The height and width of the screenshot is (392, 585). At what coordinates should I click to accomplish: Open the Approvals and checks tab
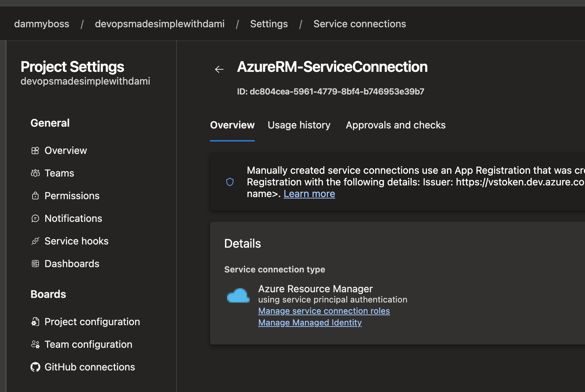click(x=396, y=125)
